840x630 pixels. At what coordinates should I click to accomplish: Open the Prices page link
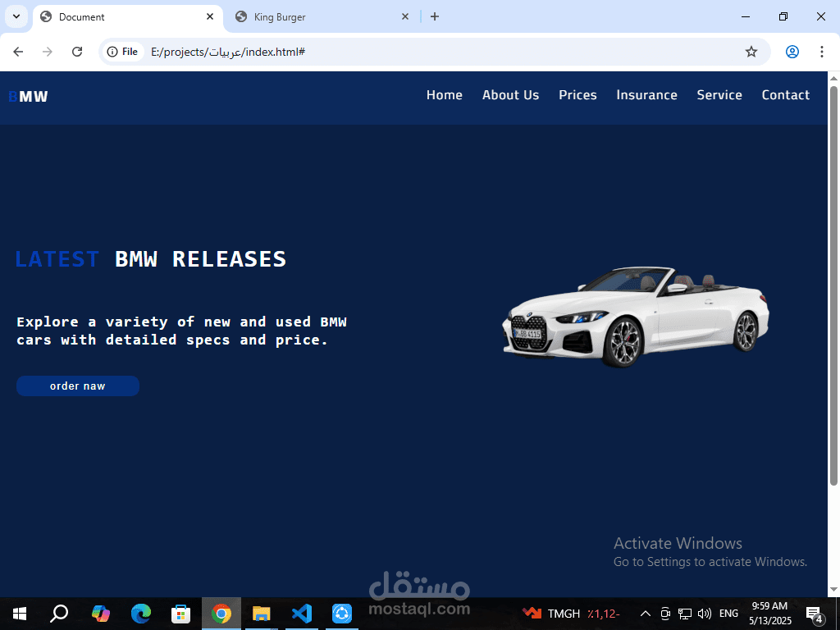click(577, 95)
